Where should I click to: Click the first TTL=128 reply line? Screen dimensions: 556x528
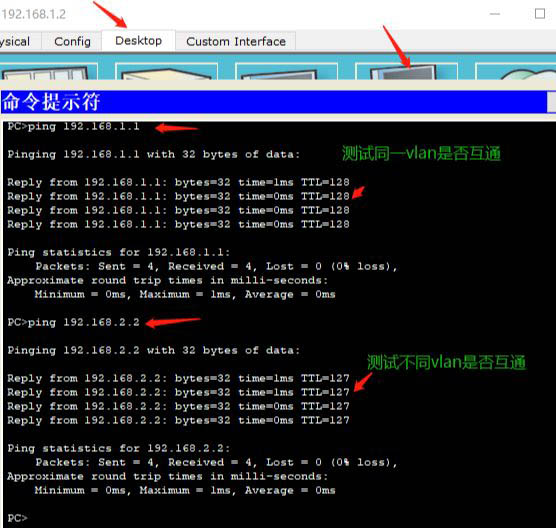click(178, 182)
